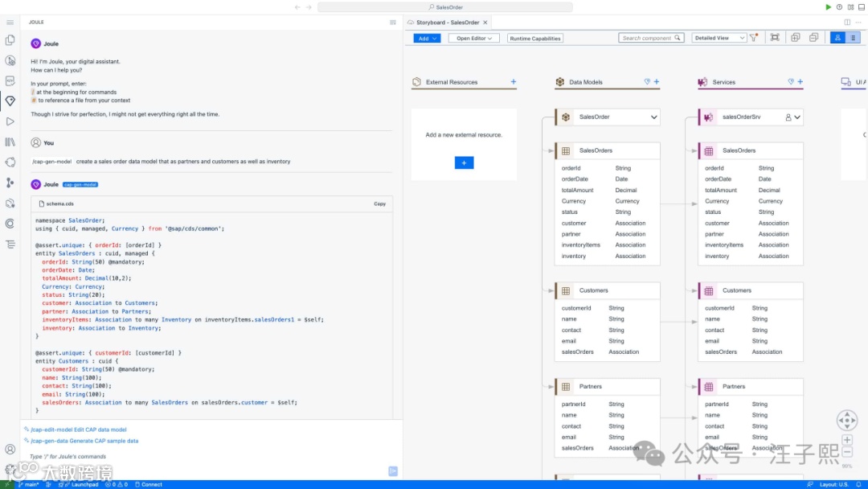This screenshot has width=868, height=489.
Task: Click the collapse all icon in Storyboard toolbar
Action: pyautogui.click(x=813, y=38)
